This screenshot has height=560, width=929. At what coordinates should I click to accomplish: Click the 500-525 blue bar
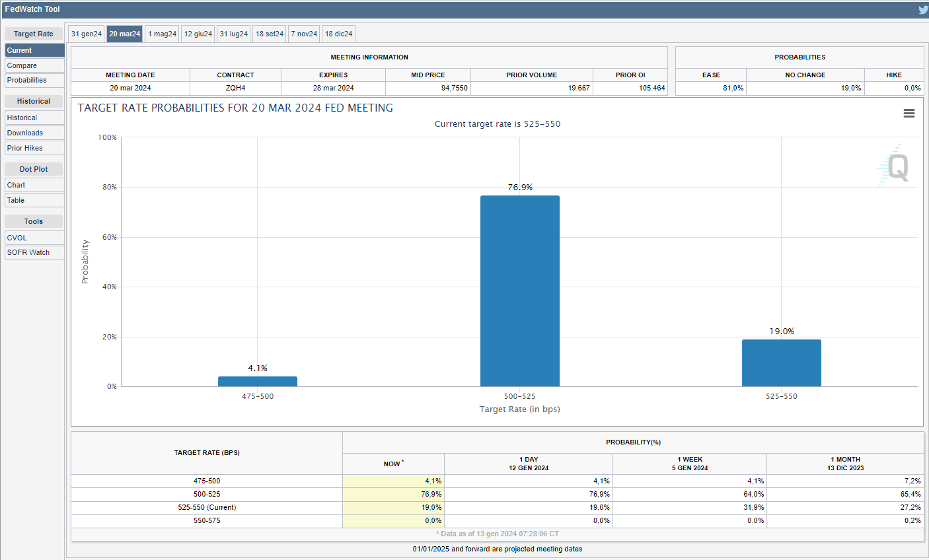tap(519, 291)
